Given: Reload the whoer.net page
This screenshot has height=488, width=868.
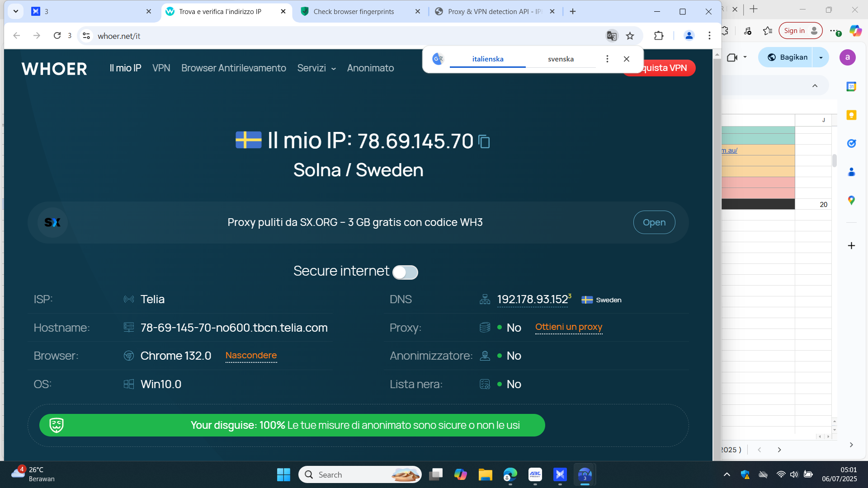Looking at the screenshot, I should (57, 36).
